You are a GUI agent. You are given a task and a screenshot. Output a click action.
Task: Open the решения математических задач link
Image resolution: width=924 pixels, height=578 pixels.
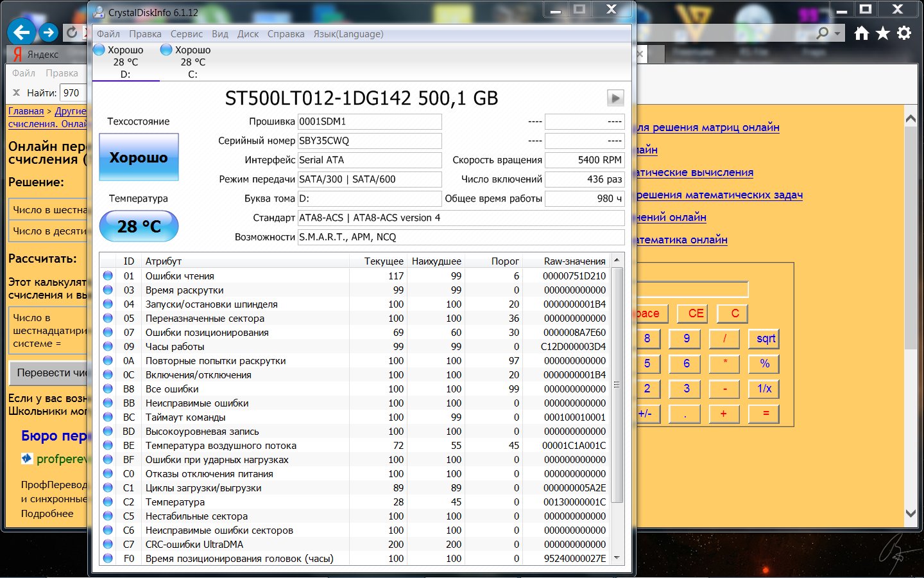(x=719, y=195)
